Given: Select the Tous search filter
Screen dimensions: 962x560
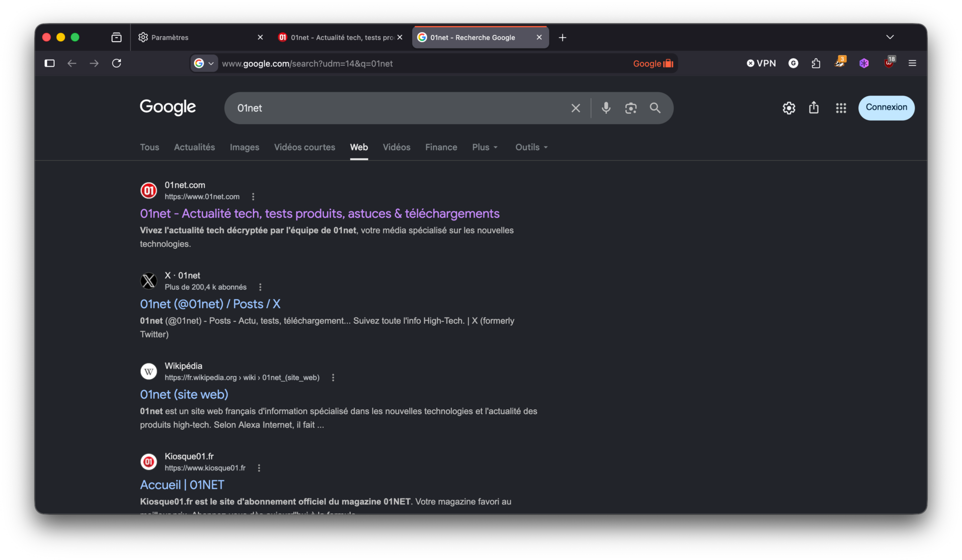Looking at the screenshot, I should point(149,147).
